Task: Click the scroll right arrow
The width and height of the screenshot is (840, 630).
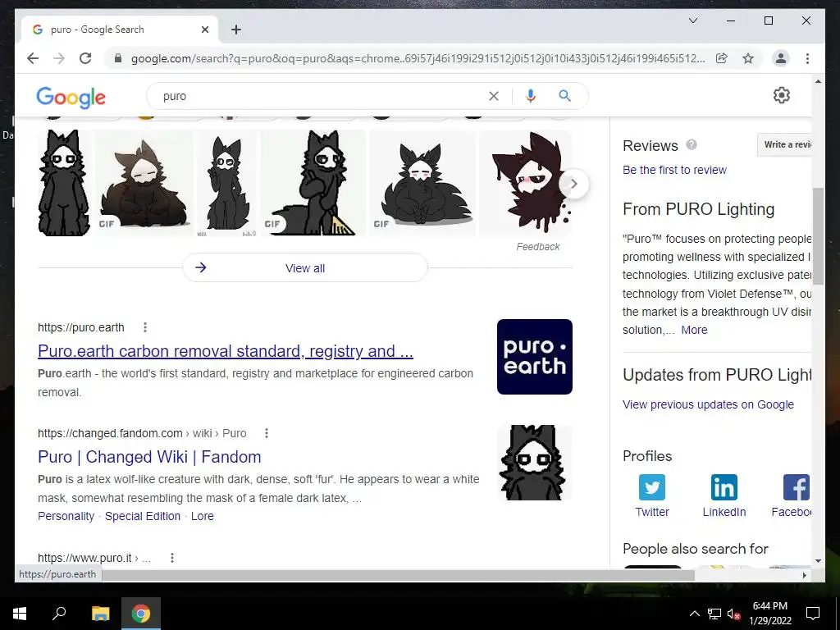Action: click(x=804, y=575)
